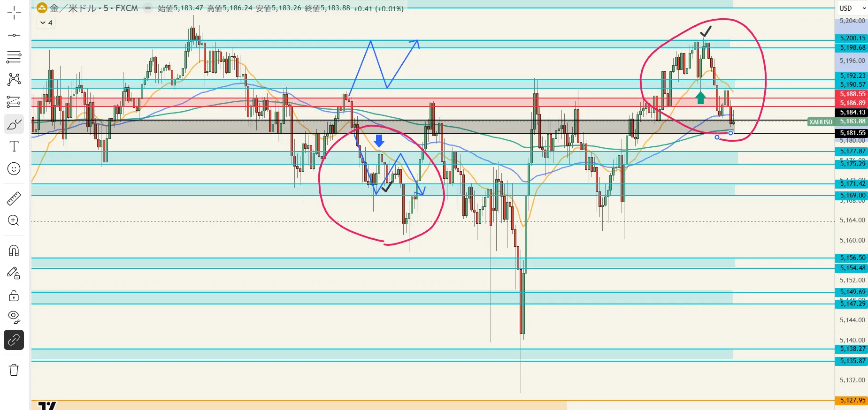
Task: Select the trend line tool
Action: tap(14, 35)
